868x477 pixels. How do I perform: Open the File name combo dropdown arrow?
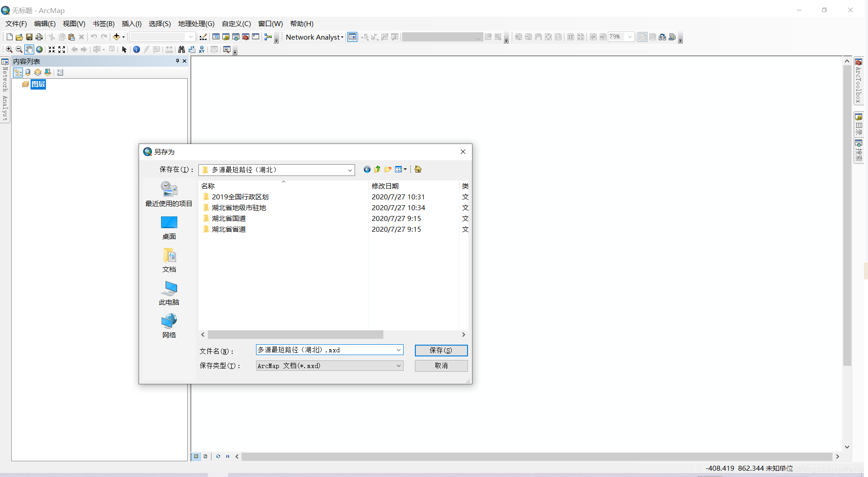(x=398, y=350)
